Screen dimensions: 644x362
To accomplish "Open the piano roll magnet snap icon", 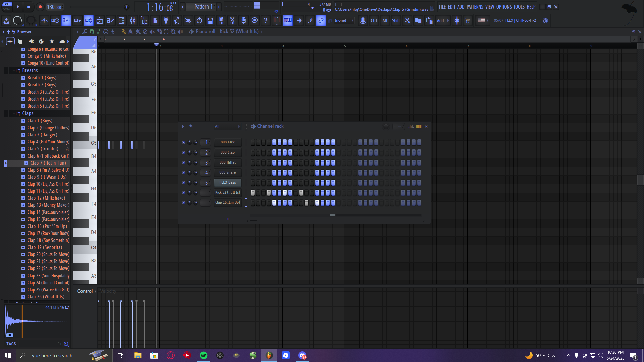I will coord(92,32).
